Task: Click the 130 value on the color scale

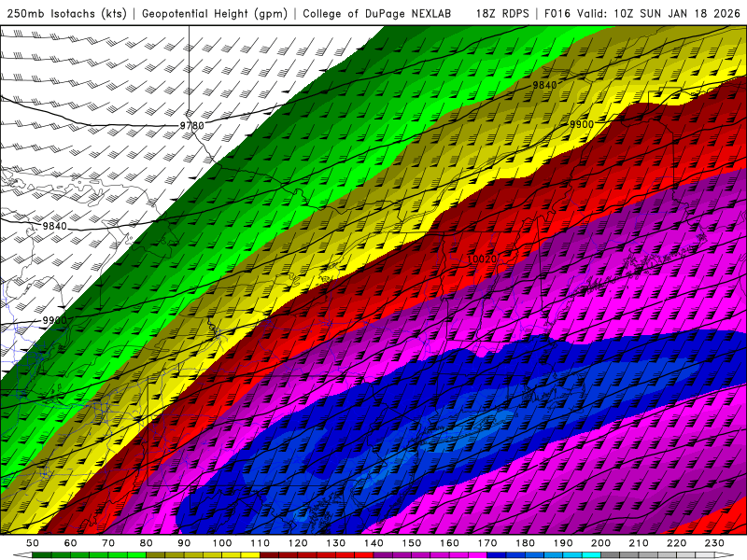Action: click(x=336, y=543)
